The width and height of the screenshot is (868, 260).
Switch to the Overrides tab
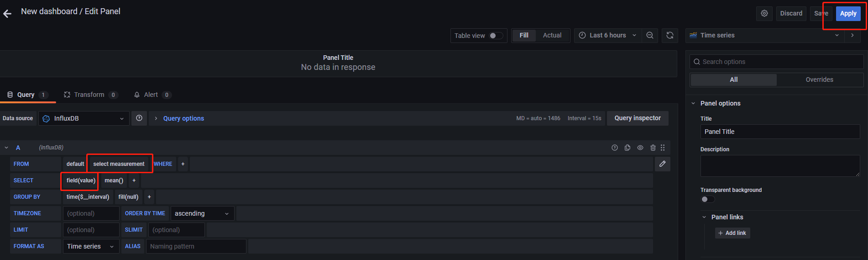pyautogui.click(x=819, y=80)
